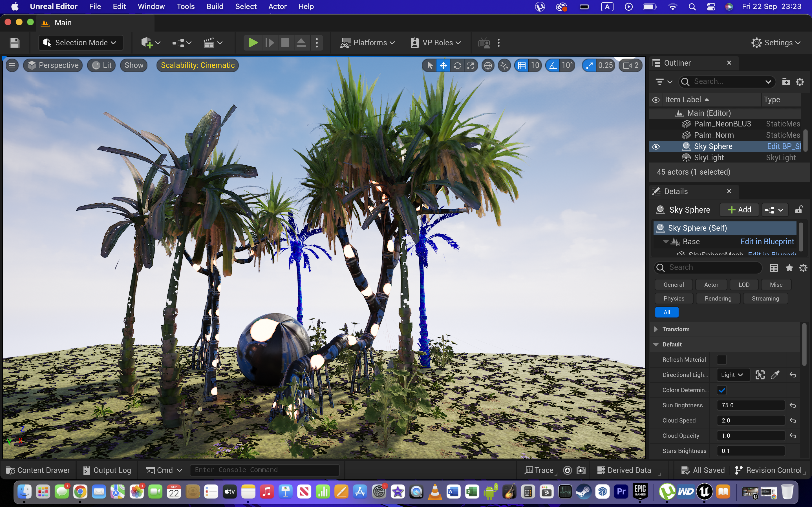
Task: Click the Add component button
Action: pos(739,210)
